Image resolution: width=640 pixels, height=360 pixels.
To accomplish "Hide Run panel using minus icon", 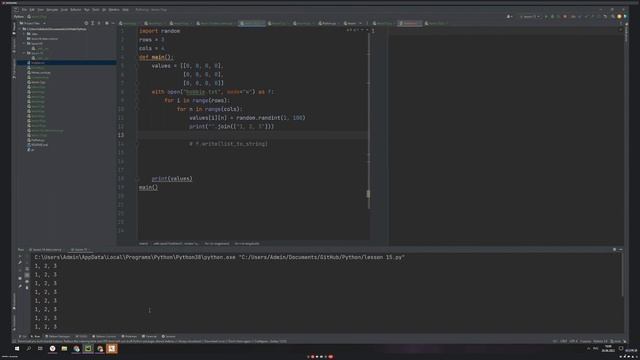I will tap(620, 249).
